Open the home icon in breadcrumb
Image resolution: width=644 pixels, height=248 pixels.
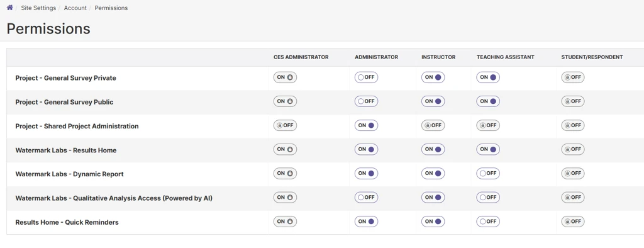click(x=10, y=8)
